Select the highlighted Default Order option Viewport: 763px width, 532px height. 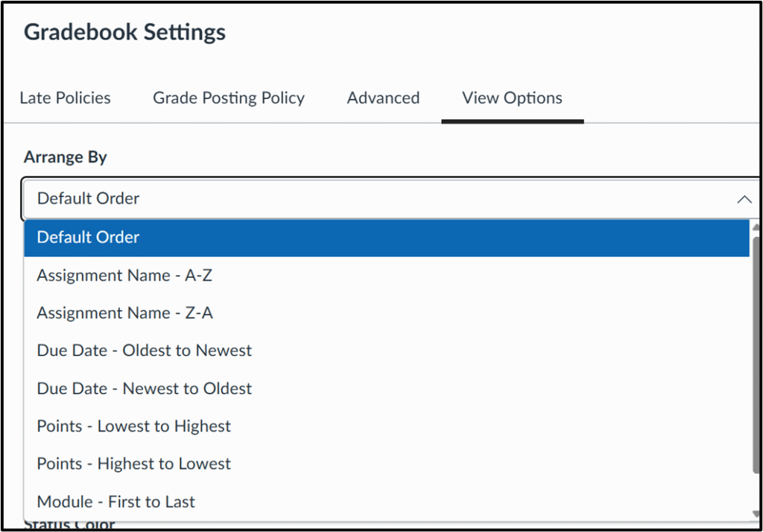[88, 238]
